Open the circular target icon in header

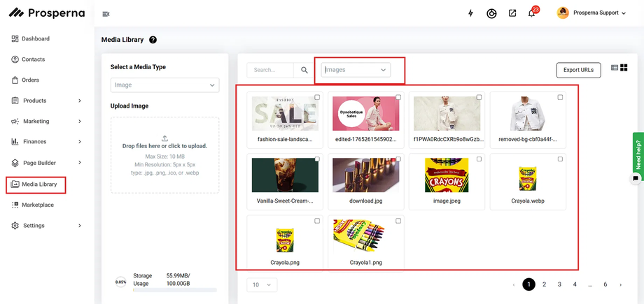[x=491, y=13]
